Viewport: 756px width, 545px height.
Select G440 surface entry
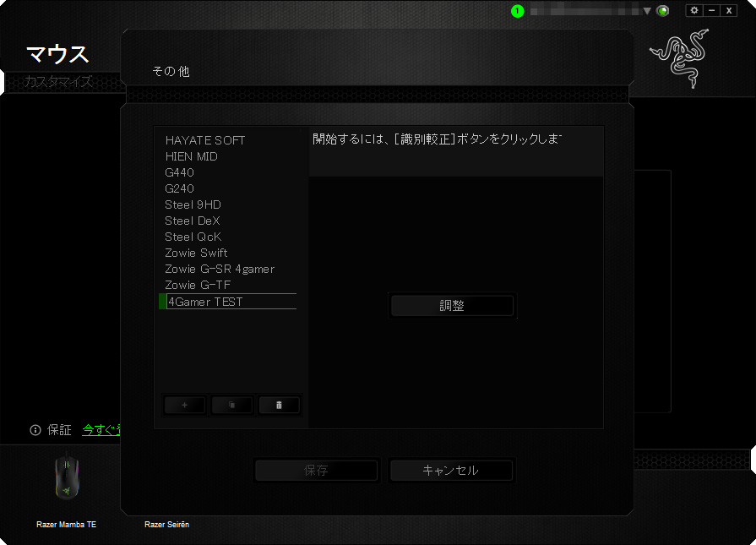tap(179, 172)
